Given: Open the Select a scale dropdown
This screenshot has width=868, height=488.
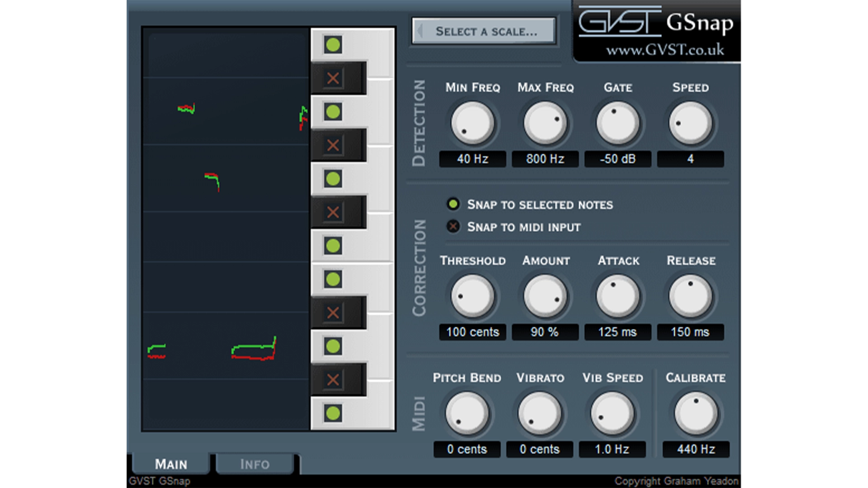Looking at the screenshot, I should click(x=483, y=30).
